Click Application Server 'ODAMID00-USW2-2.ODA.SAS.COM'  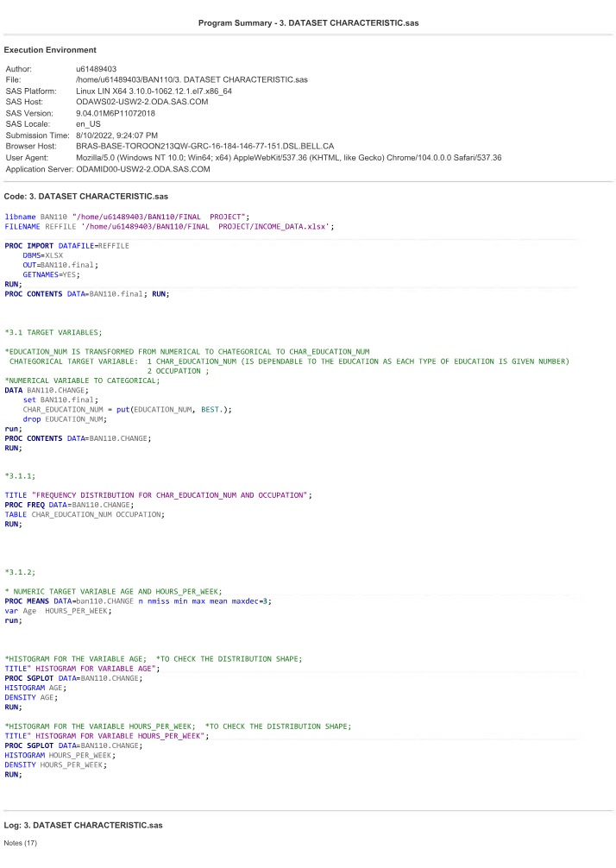[x=143, y=169]
